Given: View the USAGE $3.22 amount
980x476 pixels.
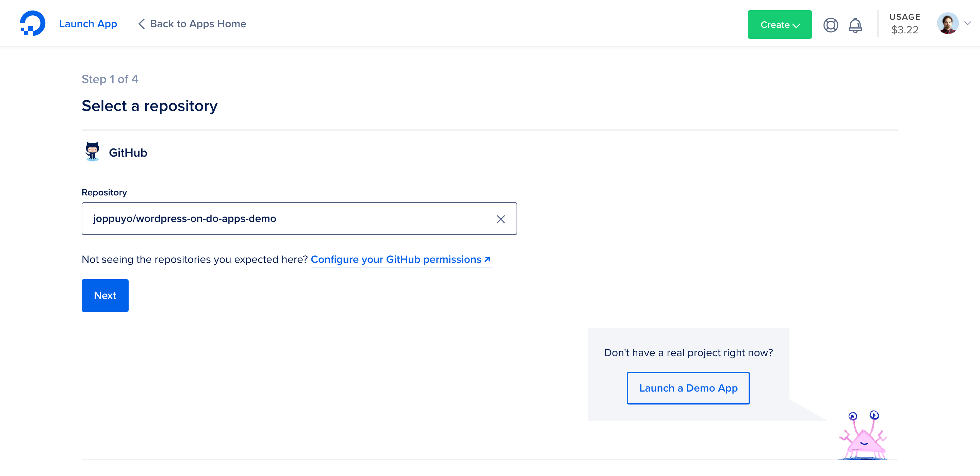Looking at the screenshot, I should (904, 24).
